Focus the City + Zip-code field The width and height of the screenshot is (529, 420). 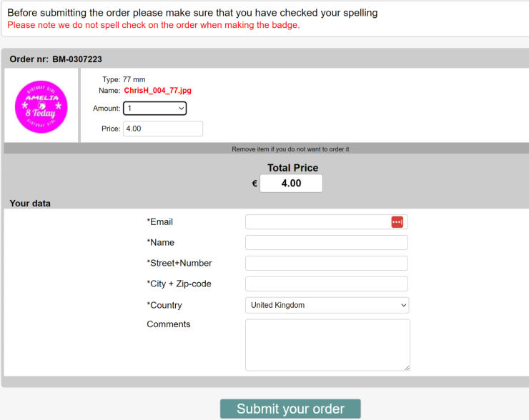pyautogui.click(x=326, y=284)
